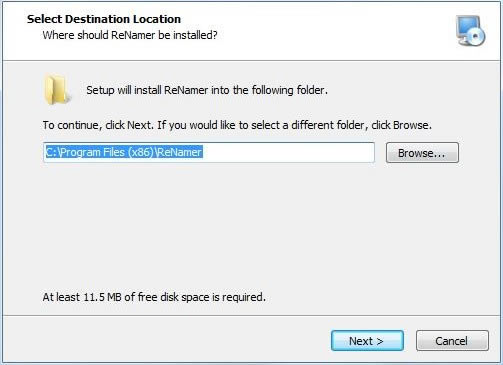Screen dimensions: 503x365
Task: Click the Next > button
Action: click(x=367, y=341)
